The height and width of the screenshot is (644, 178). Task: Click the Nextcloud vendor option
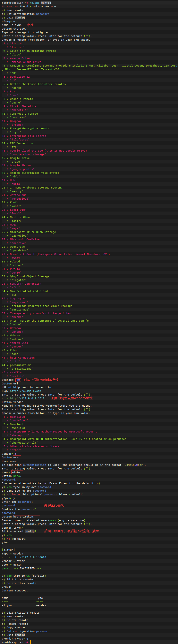point(17,417)
